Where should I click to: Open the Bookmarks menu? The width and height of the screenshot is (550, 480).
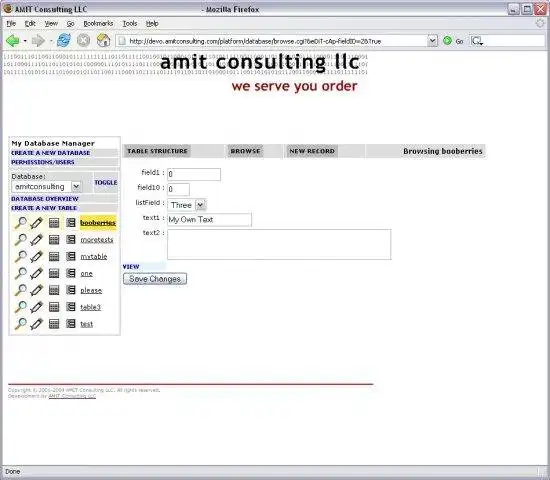(x=98, y=24)
